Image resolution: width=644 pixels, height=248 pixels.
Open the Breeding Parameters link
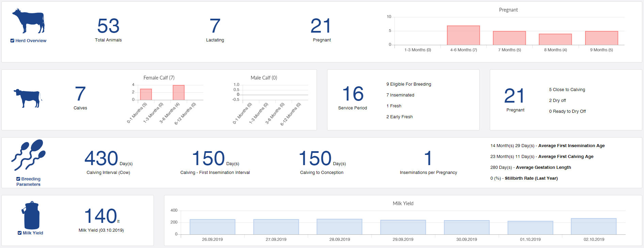pos(29,181)
